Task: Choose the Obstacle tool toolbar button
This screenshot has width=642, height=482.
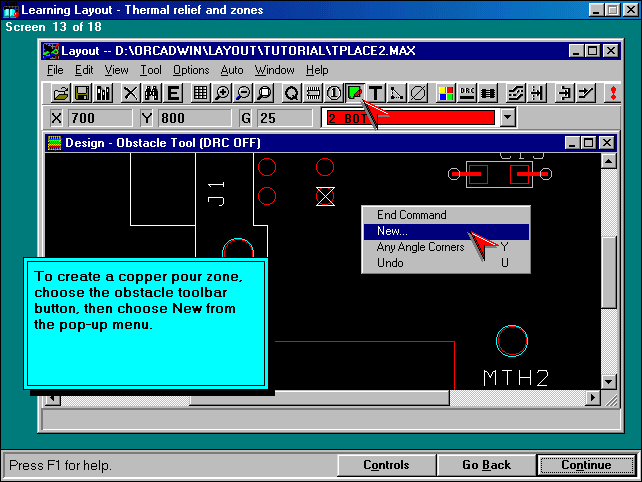Action: pyautogui.click(x=354, y=93)
